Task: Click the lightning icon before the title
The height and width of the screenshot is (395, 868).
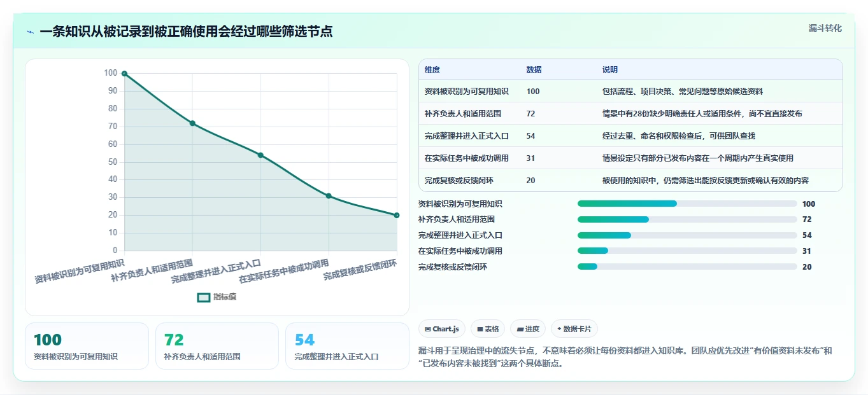Action: coord(31,32)
